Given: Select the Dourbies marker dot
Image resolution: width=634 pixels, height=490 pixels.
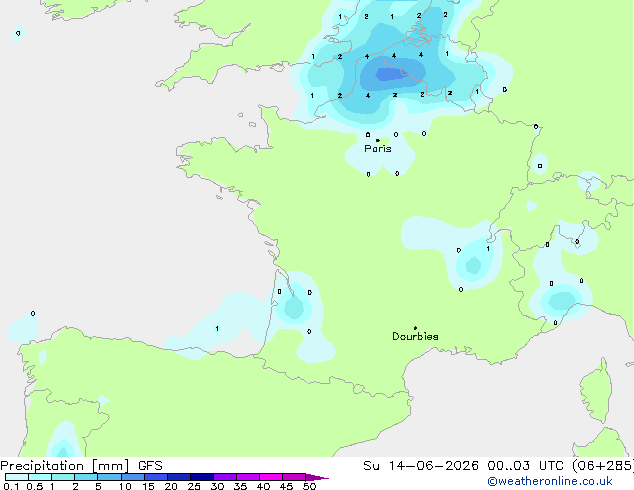Looking at the screenshot, I should [415, 328].
